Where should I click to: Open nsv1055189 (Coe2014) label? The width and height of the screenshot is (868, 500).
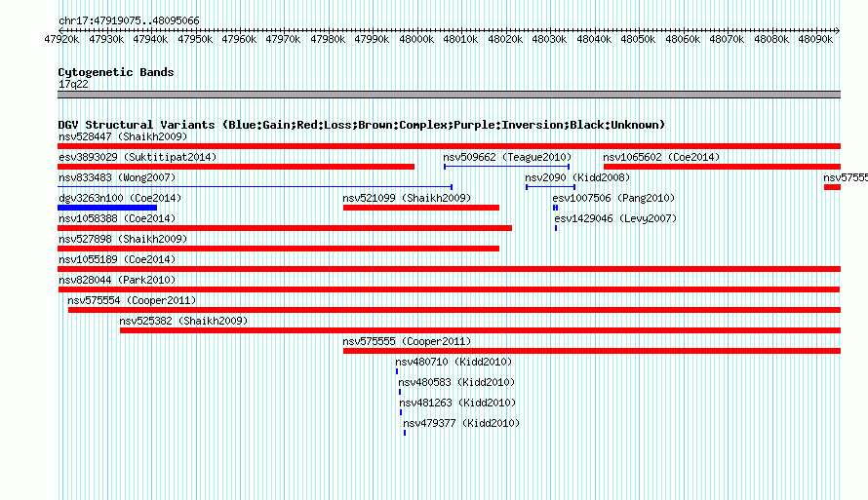pos(117,259)
